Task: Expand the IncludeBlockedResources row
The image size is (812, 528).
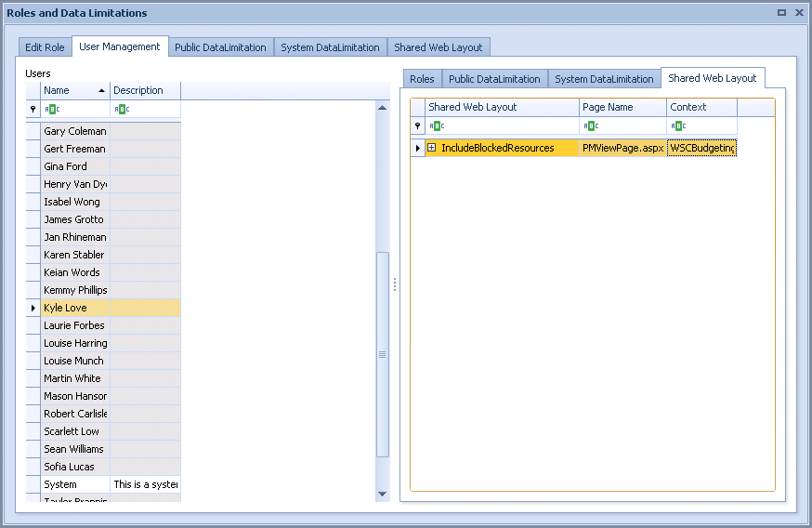Action: (432, 148)
